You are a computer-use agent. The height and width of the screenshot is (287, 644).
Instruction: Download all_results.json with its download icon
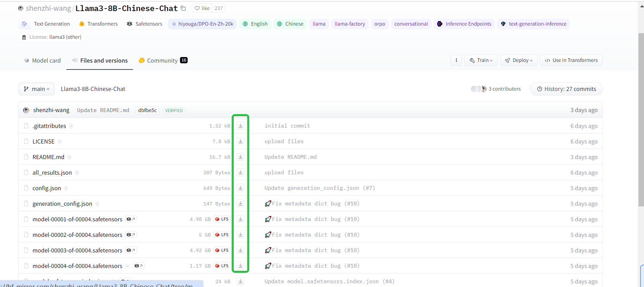[x=240, y=173]
